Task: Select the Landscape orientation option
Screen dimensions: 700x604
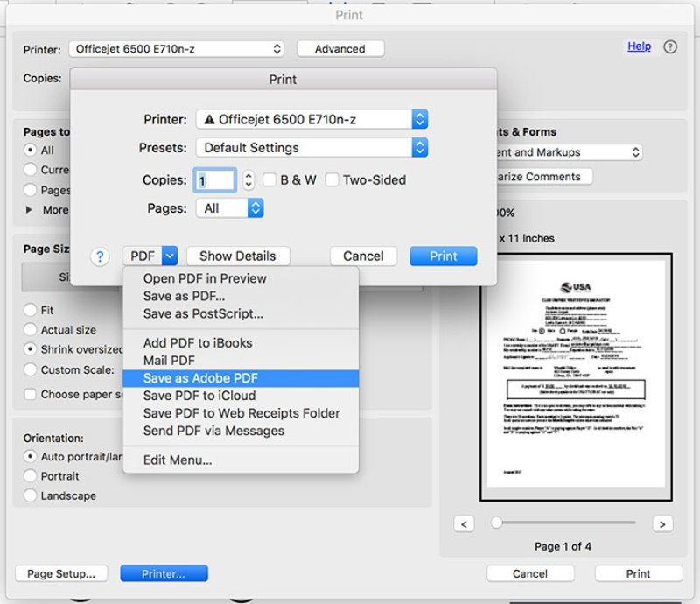Action: pyautogui.click(x=32, y=495)
